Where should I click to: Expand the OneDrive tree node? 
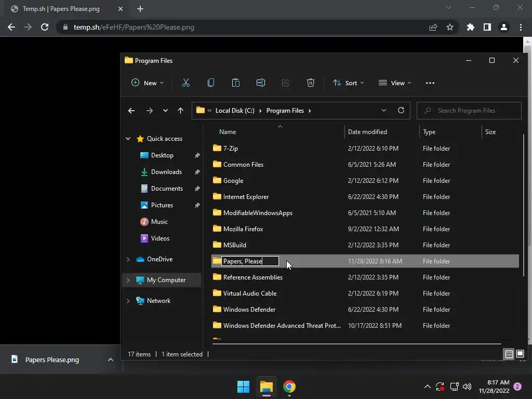point(128,259)
